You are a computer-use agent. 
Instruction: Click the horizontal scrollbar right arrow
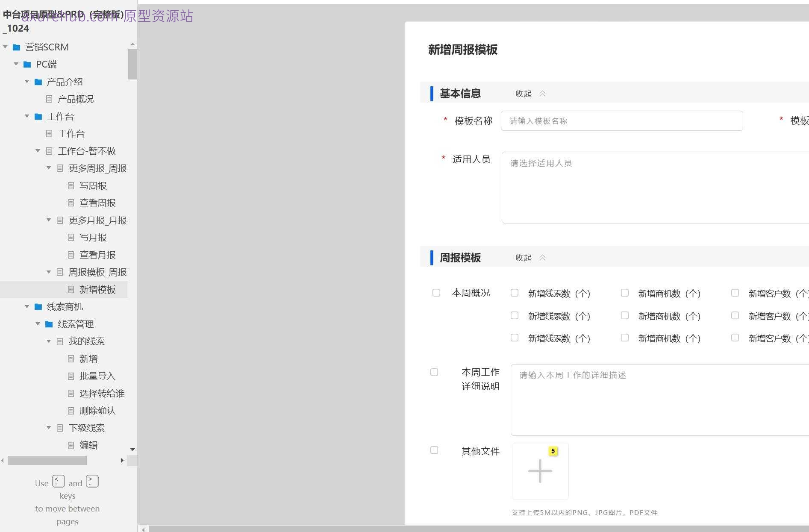point(122,460)
